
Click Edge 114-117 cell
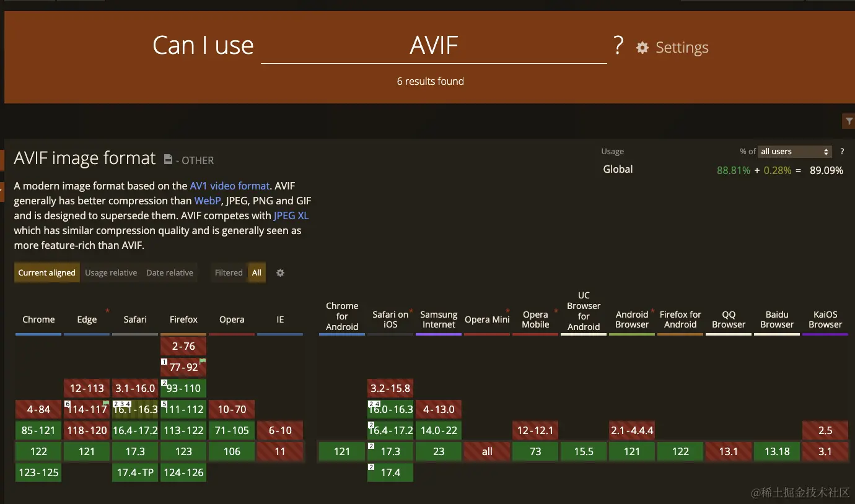pos(87,409)
